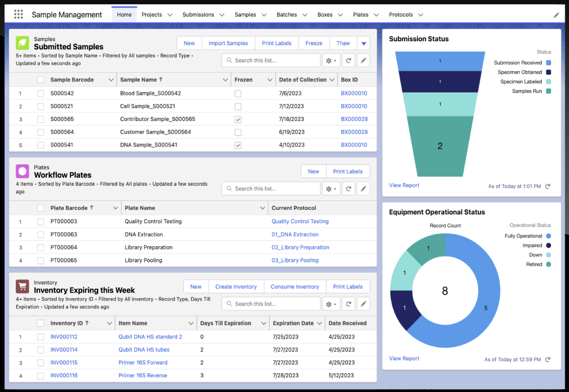Open the Protocols tab
569x392 pixels.
pyautogui.click(x=400, y=15)
